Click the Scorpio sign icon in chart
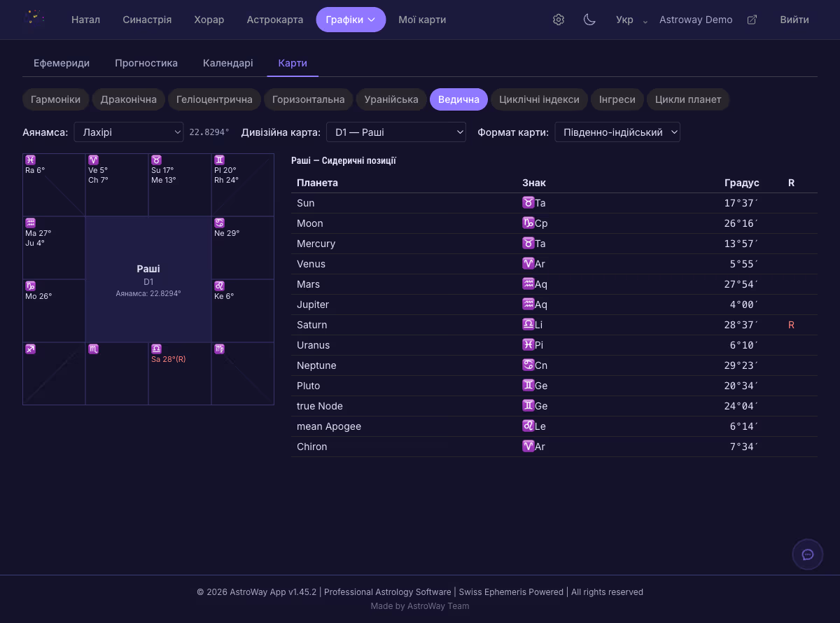This screenshot has width=840, height=623. coord(93,349)
